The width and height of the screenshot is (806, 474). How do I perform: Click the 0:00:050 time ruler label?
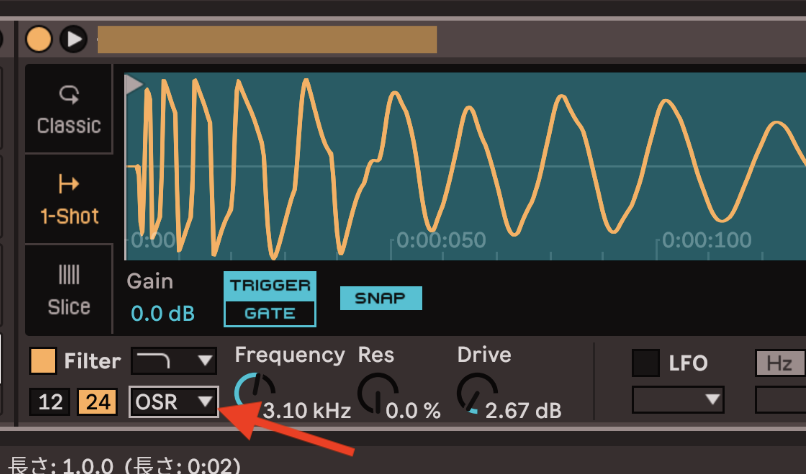(x=441, y=240)
